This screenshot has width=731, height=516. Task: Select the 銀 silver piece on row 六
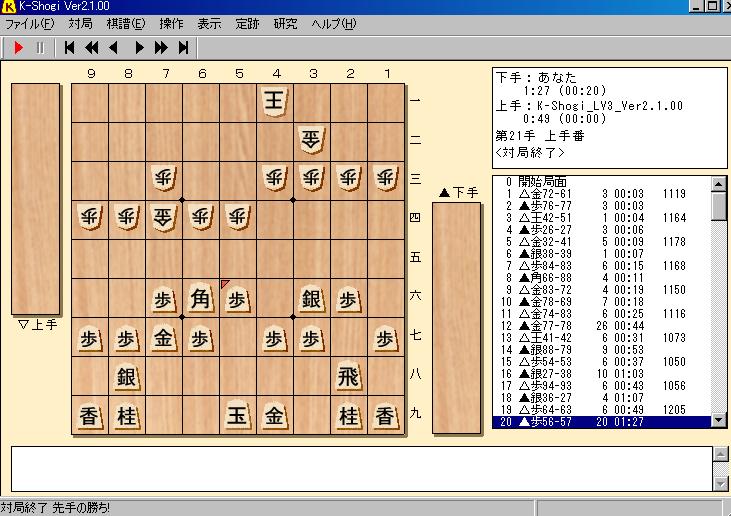(x=311, y=298)
